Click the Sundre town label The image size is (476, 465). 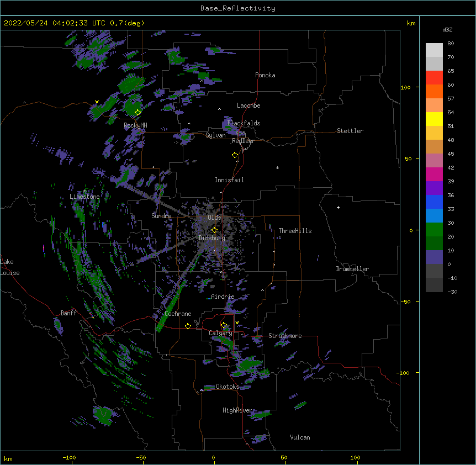point(161,216)
